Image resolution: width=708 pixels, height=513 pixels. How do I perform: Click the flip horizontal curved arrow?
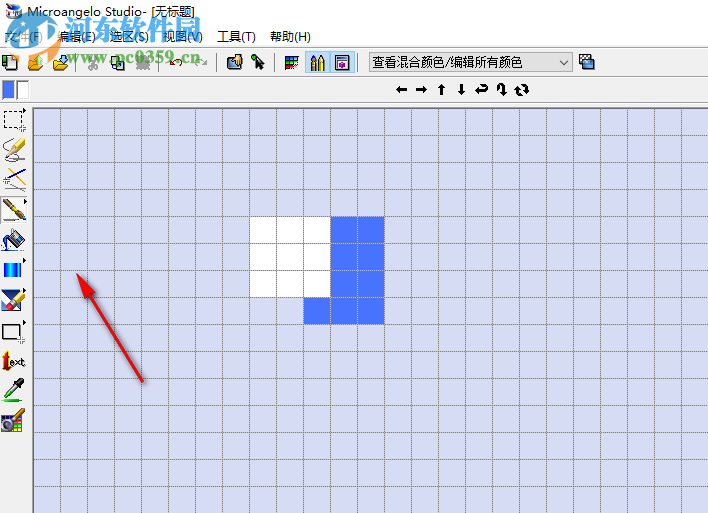[481, 89]
